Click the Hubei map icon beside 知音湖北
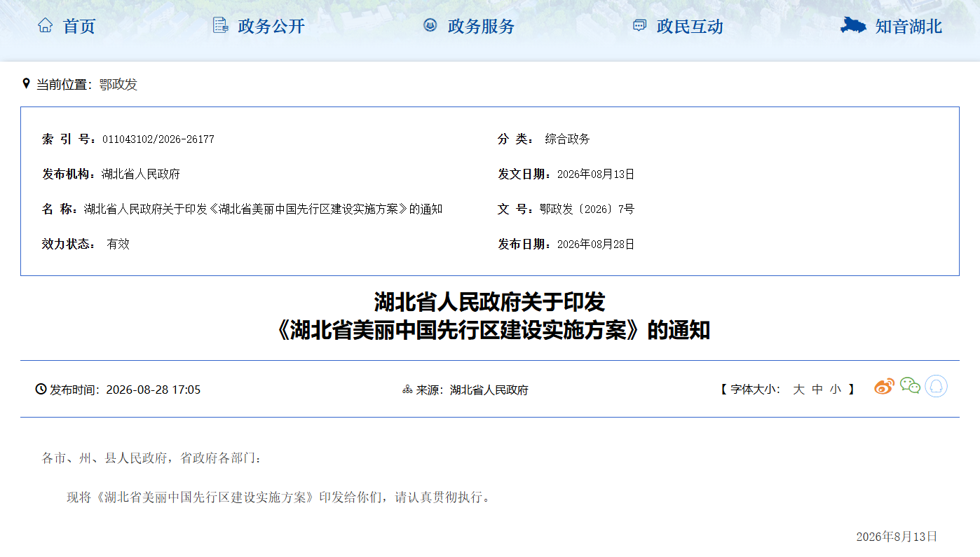The image size is (980, 557). click(x=853, y=26)
